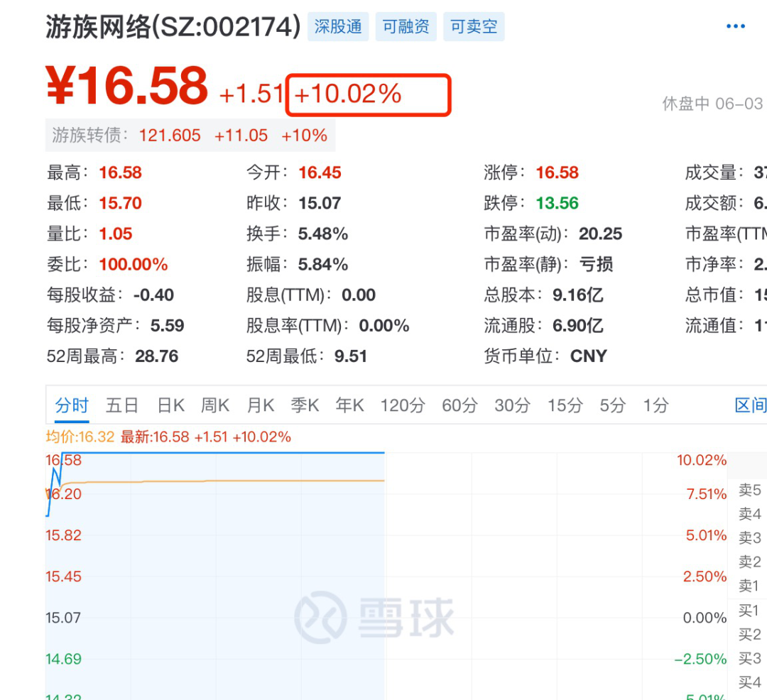
Task: Select the 5分 chart interval
Action: (613, 405)
